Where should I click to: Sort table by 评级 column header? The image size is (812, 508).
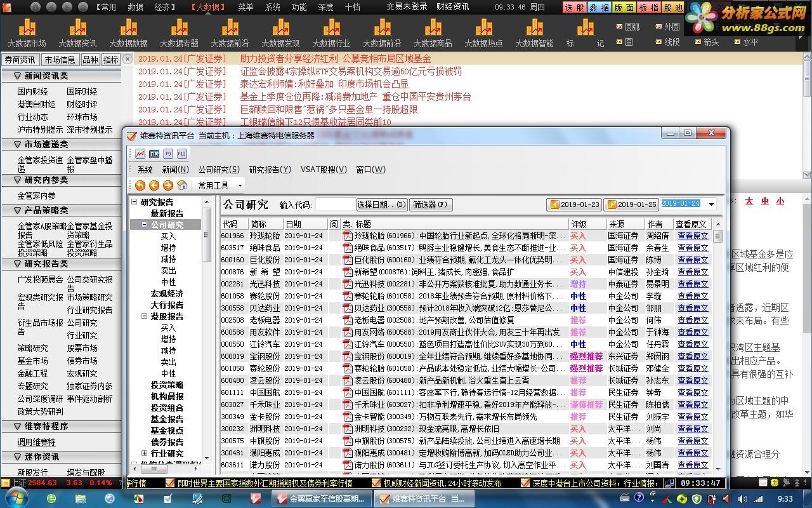(x=587, y=224)
